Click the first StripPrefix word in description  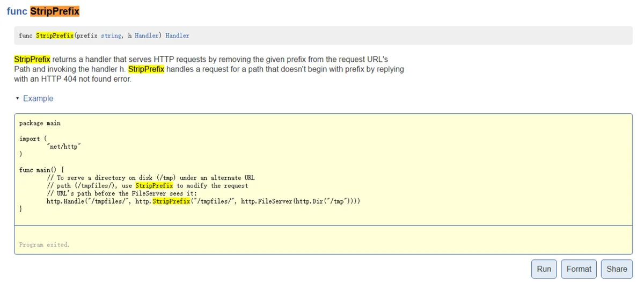pyautogui.click(x=32, y=59)
